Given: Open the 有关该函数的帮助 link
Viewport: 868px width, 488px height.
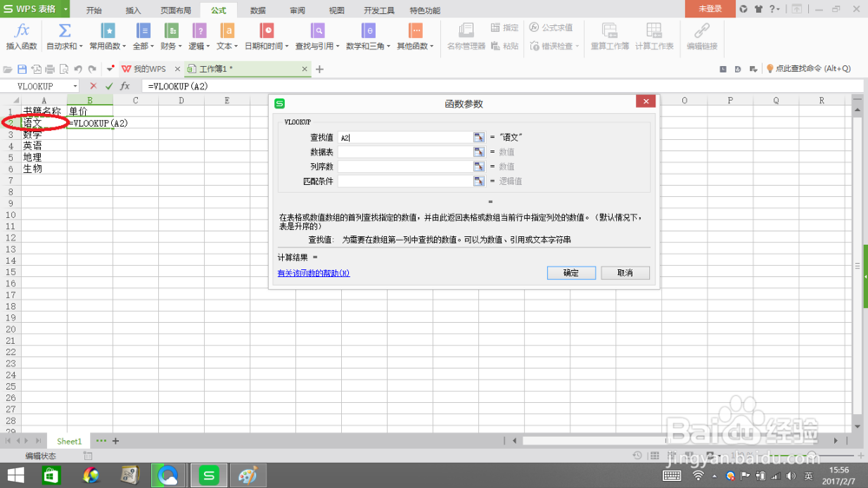Looking at the screenshot, I should [x=313, y=273].
